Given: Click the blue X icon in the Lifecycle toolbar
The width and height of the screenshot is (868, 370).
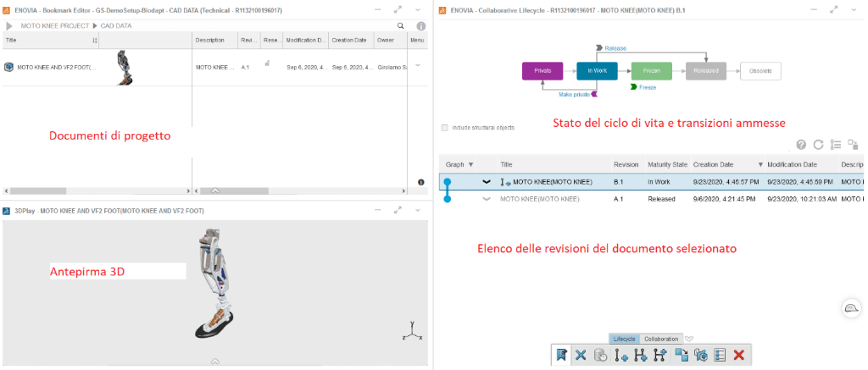Looking at the screenshot, I should [x=580, y=355].
